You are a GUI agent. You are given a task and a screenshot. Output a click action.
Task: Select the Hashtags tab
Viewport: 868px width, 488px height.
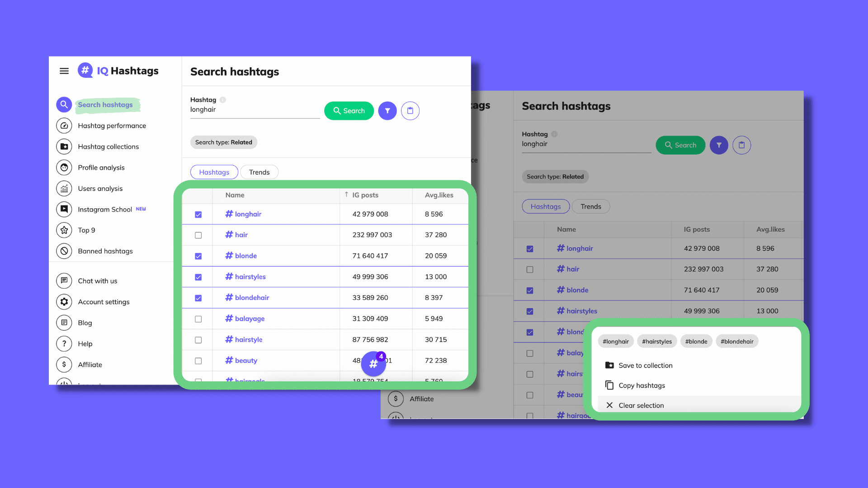214,172
